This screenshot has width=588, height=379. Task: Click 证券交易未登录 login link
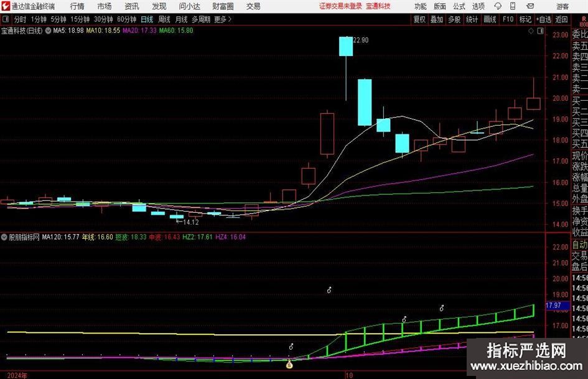point(340,6)
